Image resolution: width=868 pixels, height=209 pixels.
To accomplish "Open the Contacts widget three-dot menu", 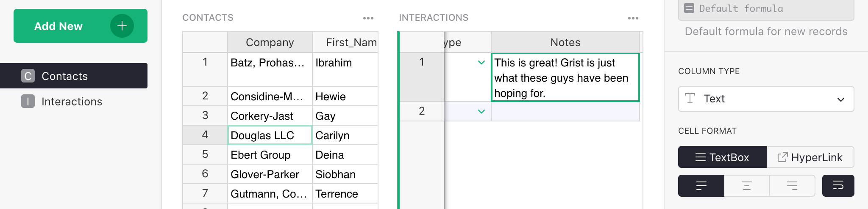I will tap(368, 18).
